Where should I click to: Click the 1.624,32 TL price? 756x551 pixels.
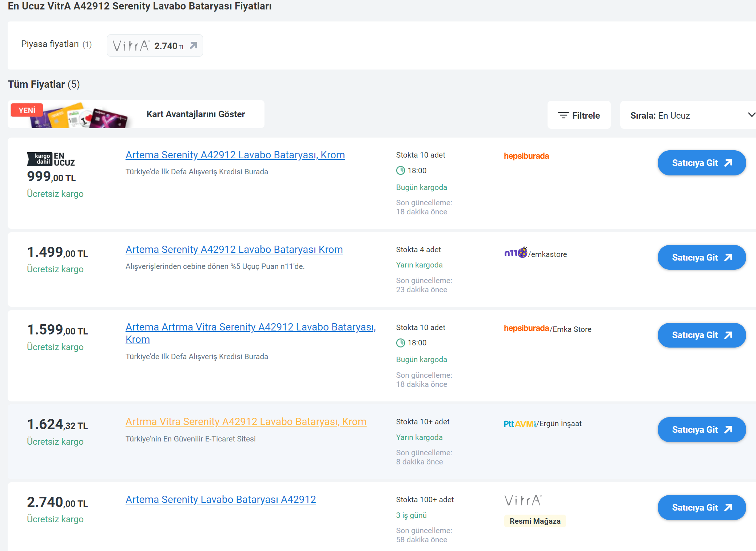(57, 424)
